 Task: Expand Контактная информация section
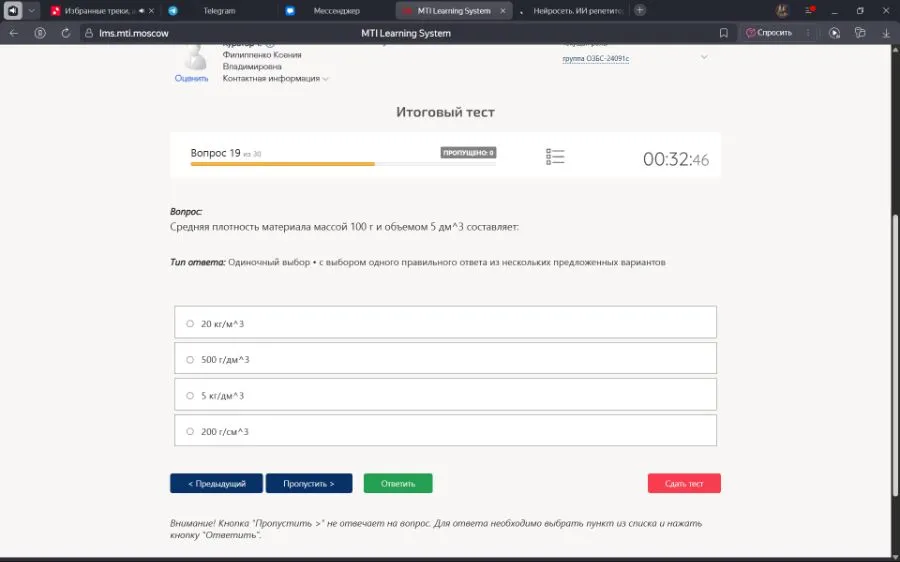point(275,78)
